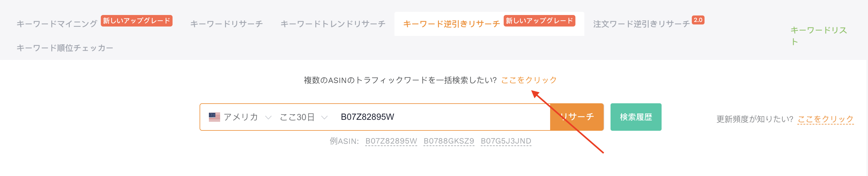This screenshot has height=176, width=868.
Task: Expand the アメリカ country dropdown arrow
Action: click(x=268, y=118)
